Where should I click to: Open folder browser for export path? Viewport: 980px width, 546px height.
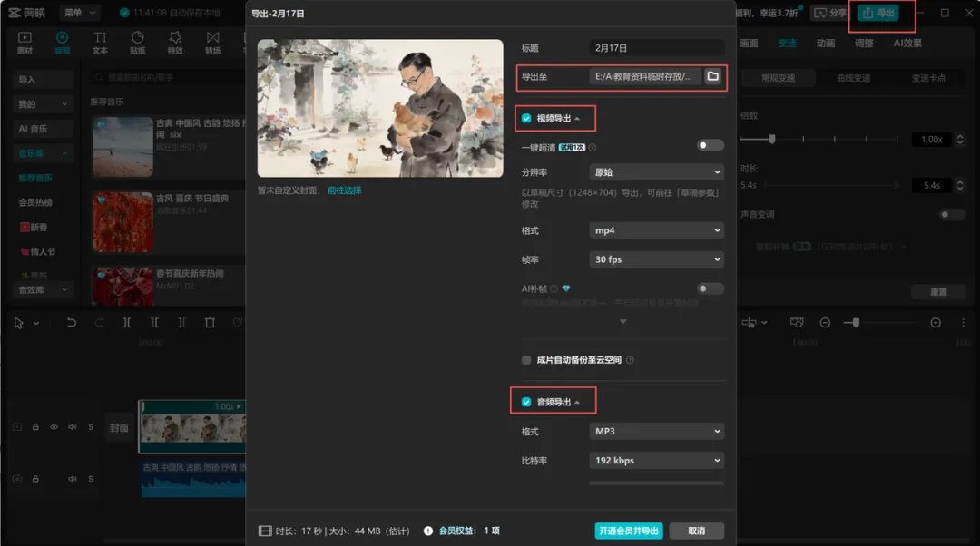712,76
